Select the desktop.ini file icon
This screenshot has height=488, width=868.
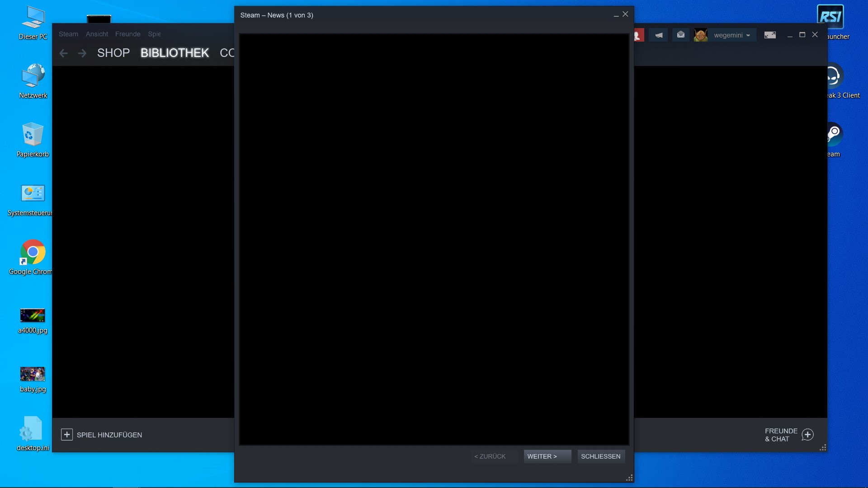tap(33, 434)
